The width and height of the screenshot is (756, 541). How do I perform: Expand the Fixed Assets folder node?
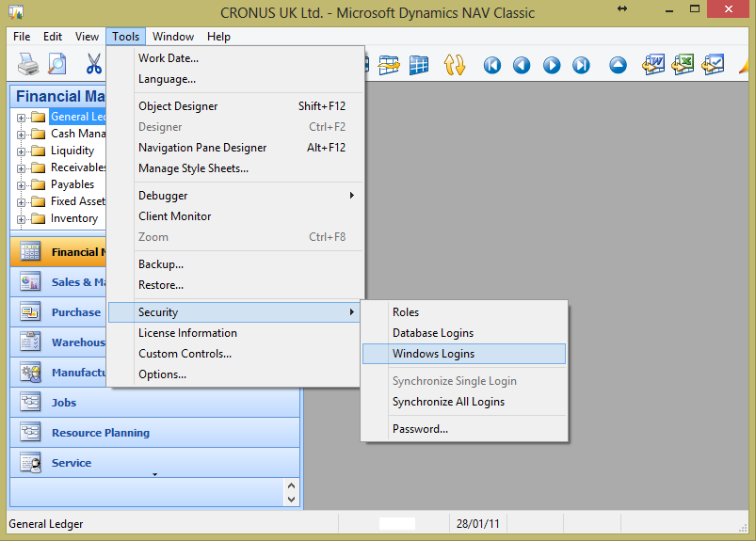point(21,202)
